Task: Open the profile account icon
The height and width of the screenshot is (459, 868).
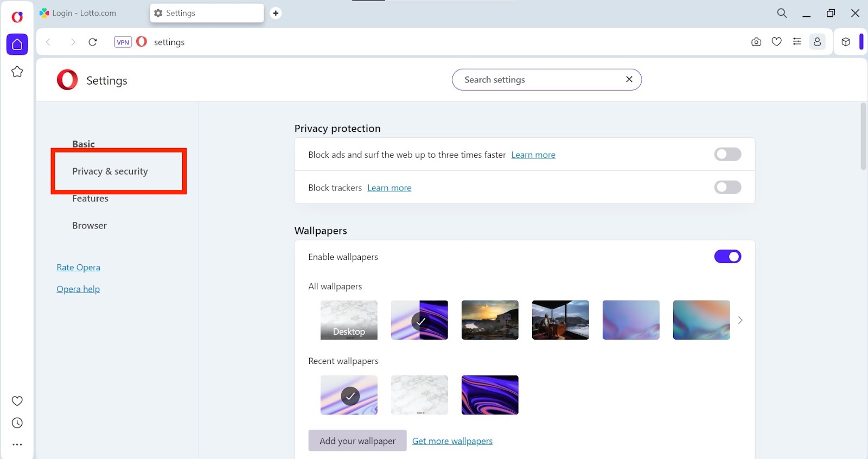Action: point(817,42)
